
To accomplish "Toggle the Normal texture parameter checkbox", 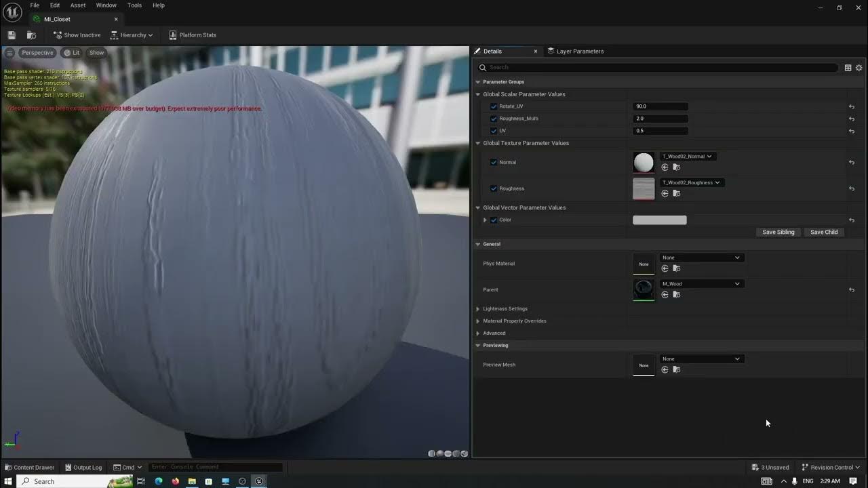I will click(494, 163).
